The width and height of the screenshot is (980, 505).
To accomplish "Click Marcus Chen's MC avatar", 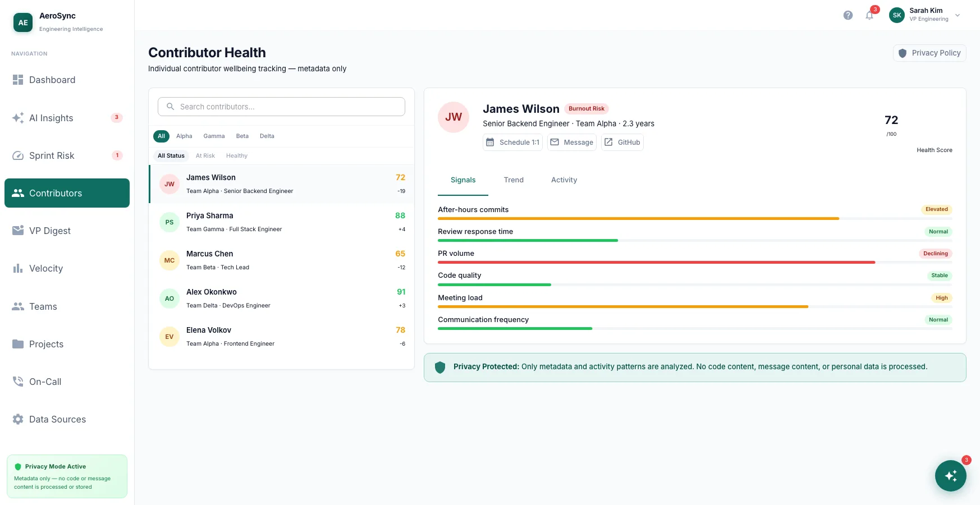I will pyautogui.click(x=170, y=260).
